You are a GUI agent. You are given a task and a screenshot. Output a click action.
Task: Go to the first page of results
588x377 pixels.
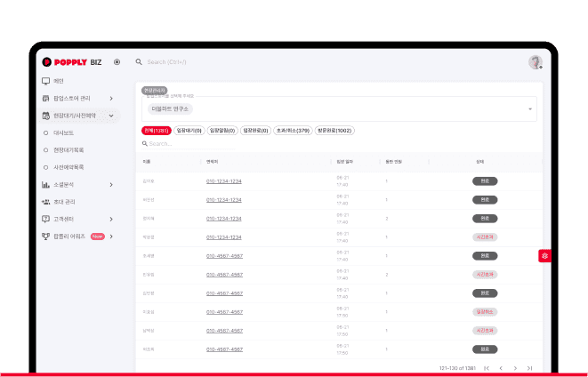[487, 368]
